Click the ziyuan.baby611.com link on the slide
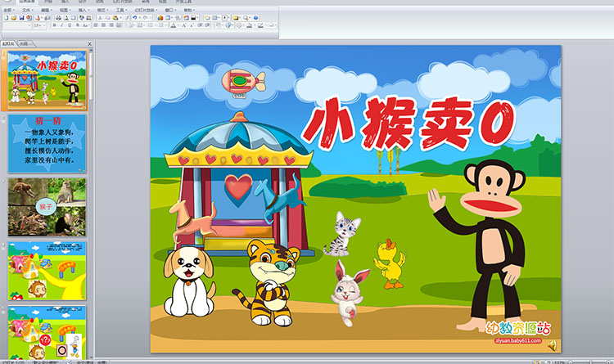 [518, 340]
